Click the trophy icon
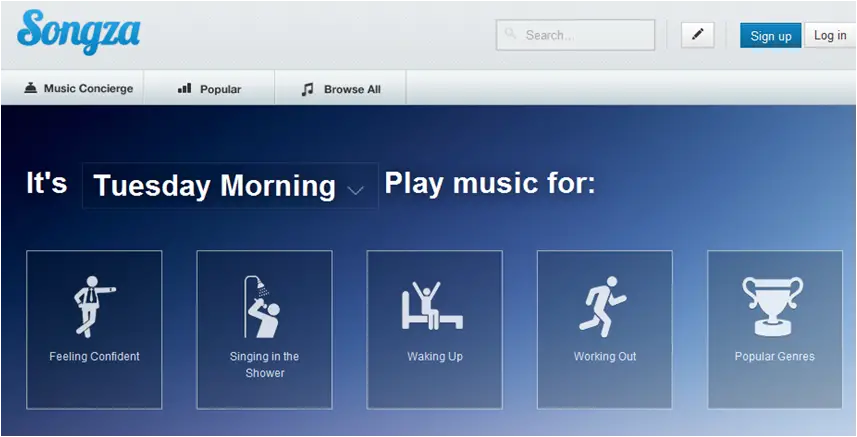The image size is (857, 437). coord(773,306)
